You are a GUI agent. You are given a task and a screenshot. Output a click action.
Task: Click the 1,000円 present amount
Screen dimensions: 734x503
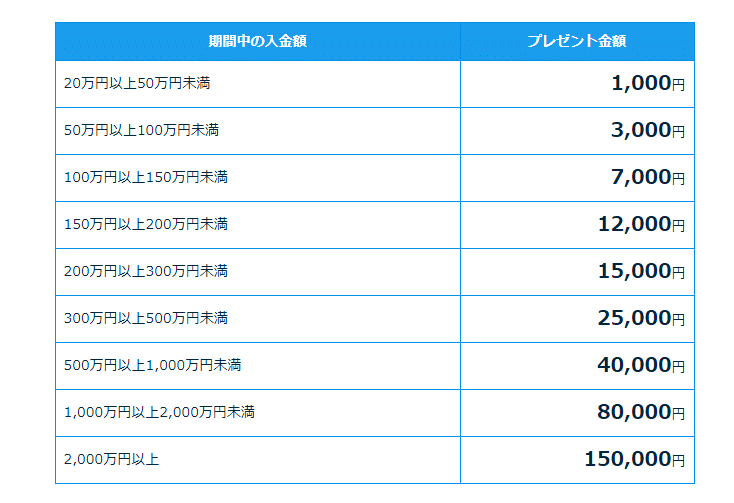tap(648, 83)
